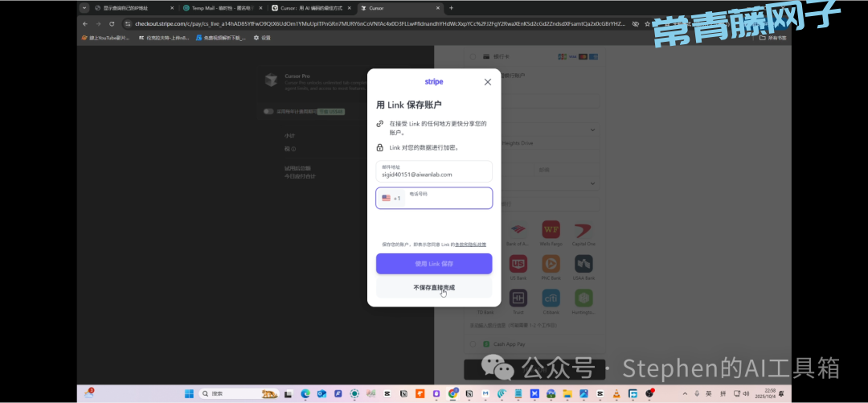Switch to the Temp Mail tab

pos(219,8)
